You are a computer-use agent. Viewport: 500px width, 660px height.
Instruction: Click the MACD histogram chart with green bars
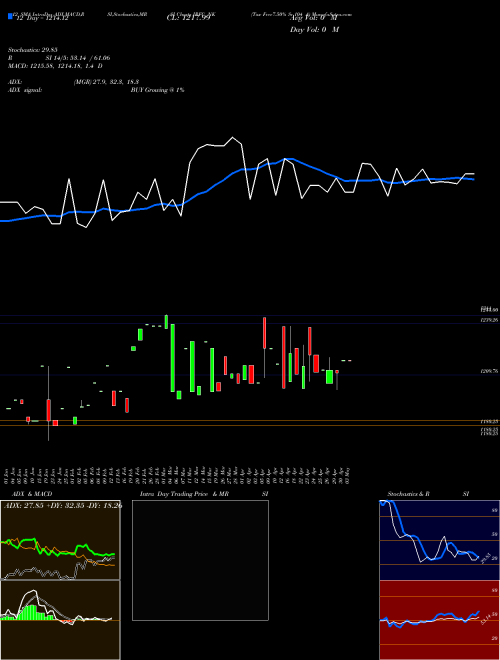click(60, 620)
